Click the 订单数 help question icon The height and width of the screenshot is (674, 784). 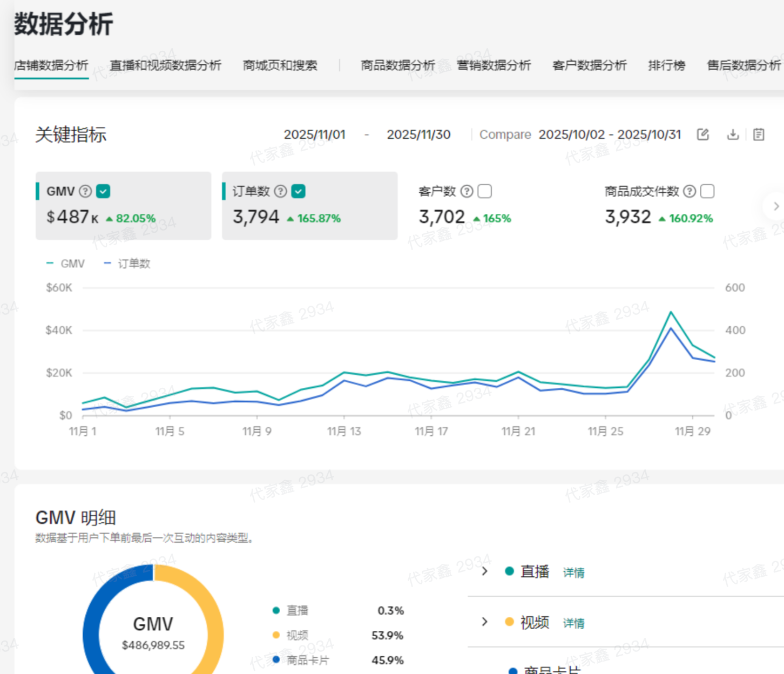(x=280, y=191)
